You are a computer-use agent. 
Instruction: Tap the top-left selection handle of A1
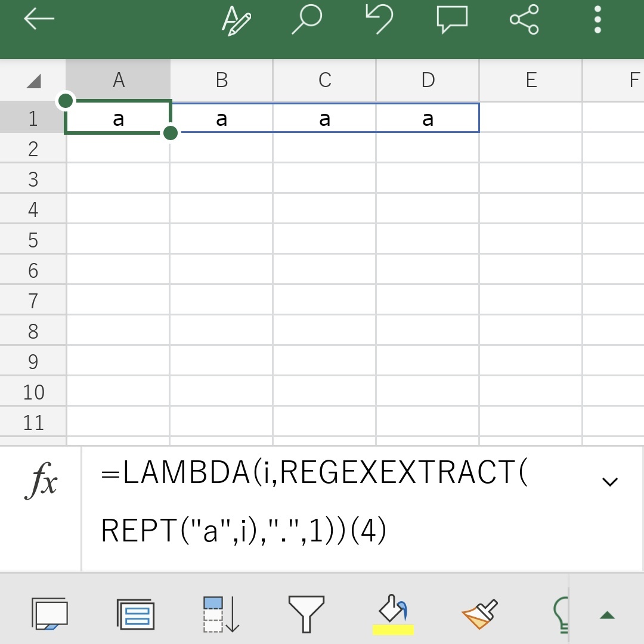coord(66,101)
